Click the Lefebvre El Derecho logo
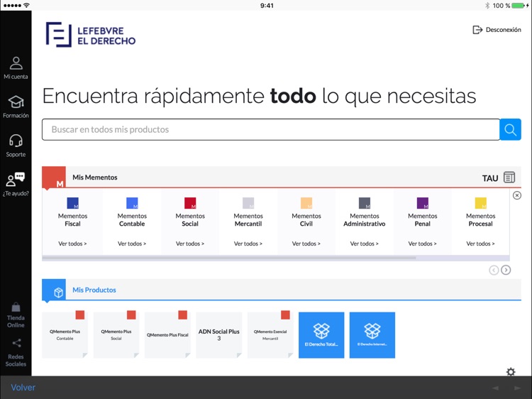 pos(91,34)
